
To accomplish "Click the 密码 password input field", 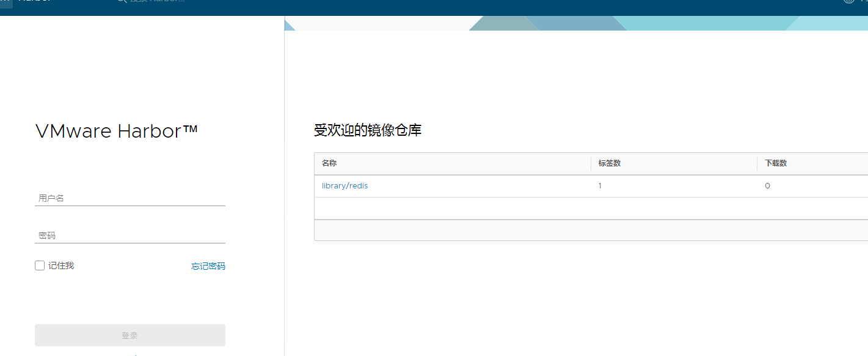I will 130,235.
